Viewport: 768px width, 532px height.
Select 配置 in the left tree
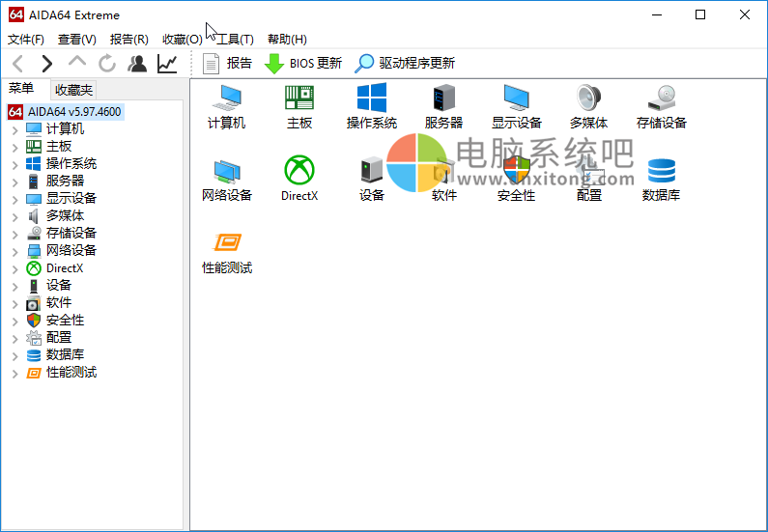click(58, 338)
